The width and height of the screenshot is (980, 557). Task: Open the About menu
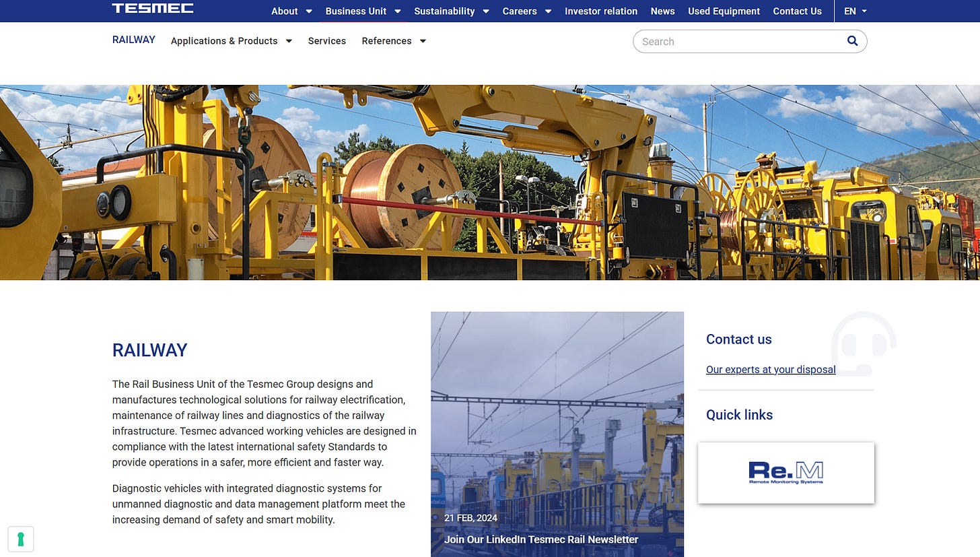coord(284,11)
